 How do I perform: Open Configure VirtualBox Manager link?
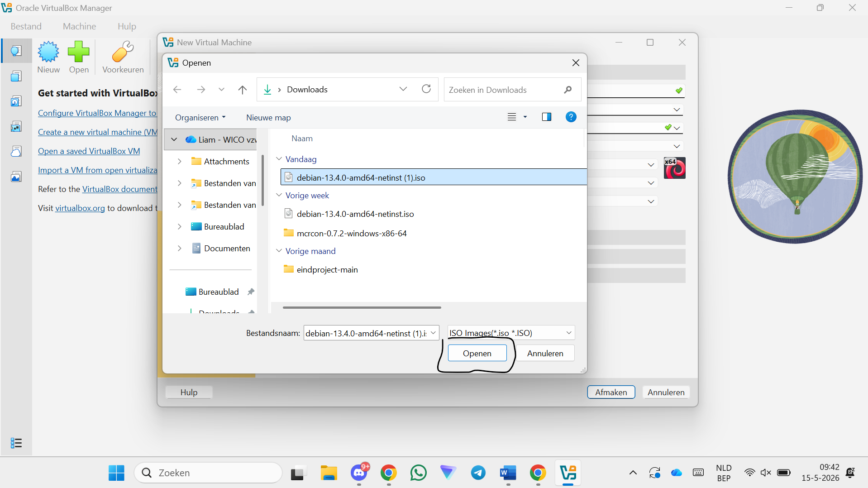(97, 113)
